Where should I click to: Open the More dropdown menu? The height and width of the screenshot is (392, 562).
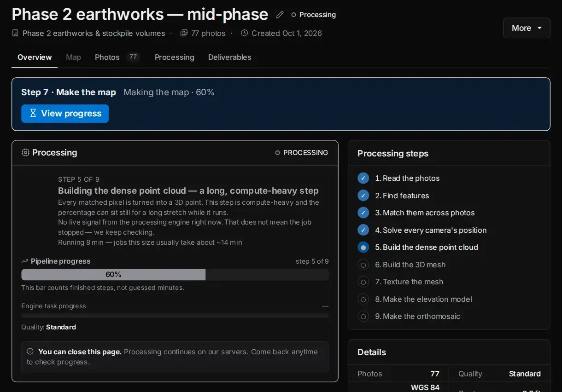click(x=527, y=28)
